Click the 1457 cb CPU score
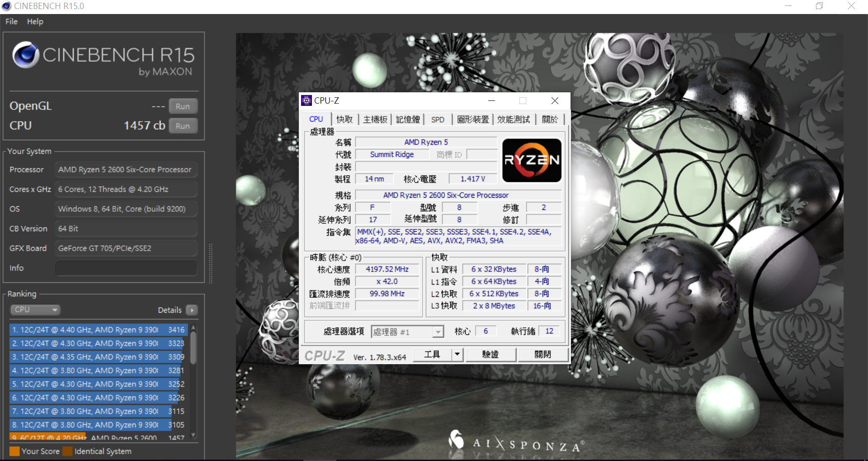Screen dimensions: 868x461 145,126
